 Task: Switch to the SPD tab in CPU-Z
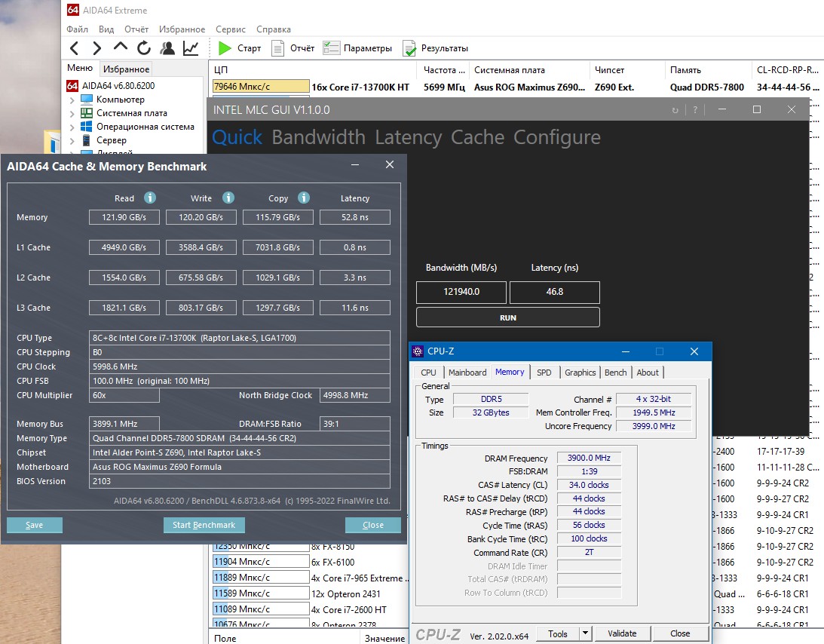pyautogui.click(x=544, y=373)
